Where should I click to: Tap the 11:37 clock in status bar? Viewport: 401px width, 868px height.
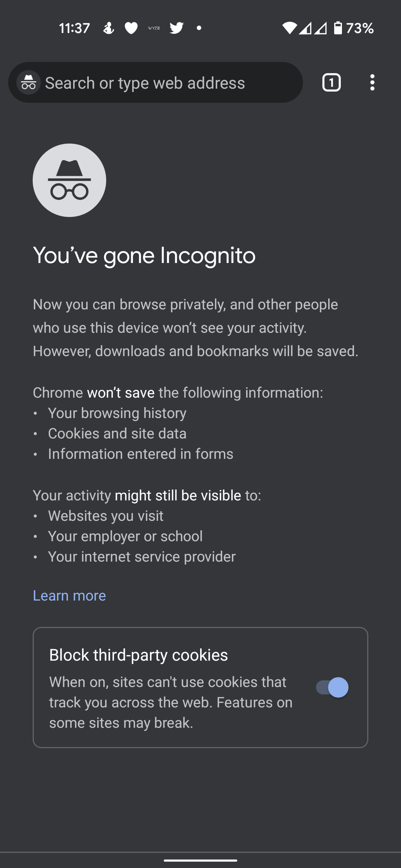coord(74,28)
